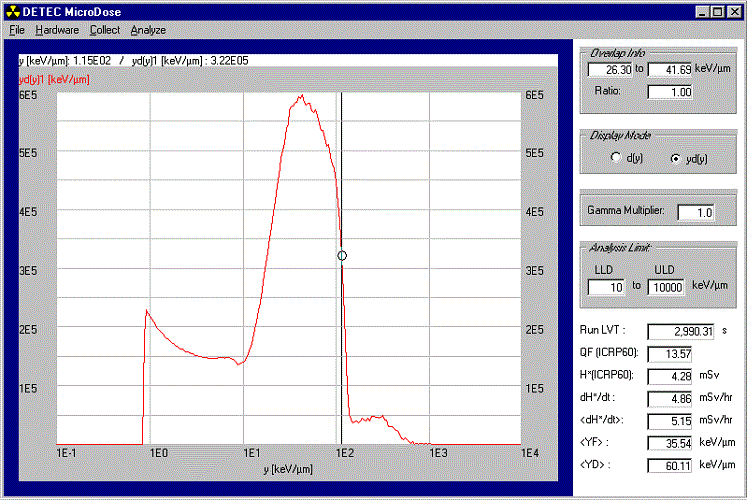Click the x-axis label y [keV/µm]
Viewport: 747px width, 500px height.
[x=288, y=469]
